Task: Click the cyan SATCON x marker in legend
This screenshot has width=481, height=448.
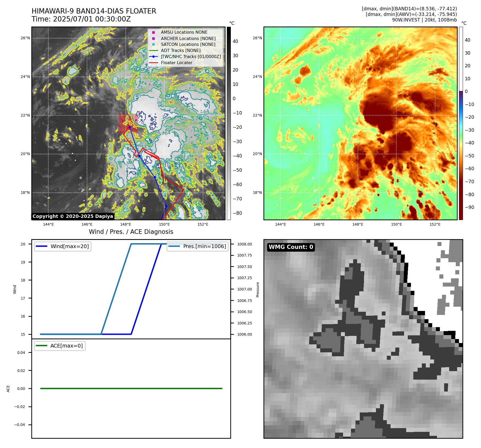Action: click(x=153, y=45)
